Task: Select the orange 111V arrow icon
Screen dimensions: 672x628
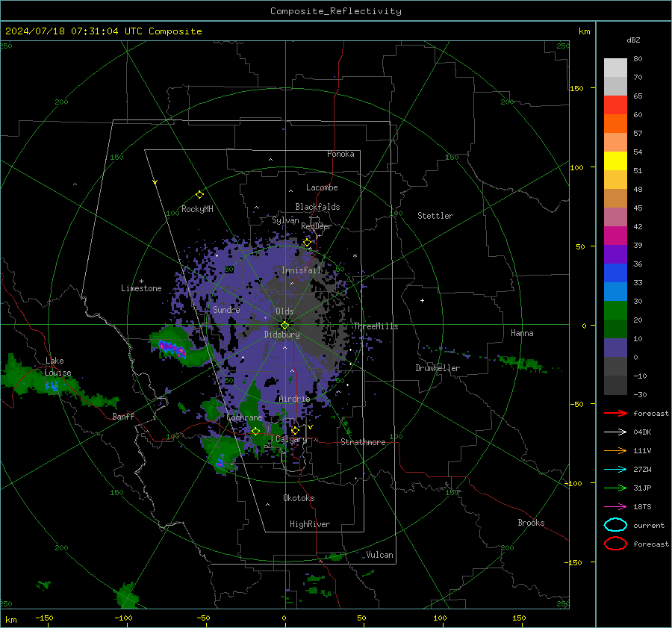Action: tap(615, 450)
